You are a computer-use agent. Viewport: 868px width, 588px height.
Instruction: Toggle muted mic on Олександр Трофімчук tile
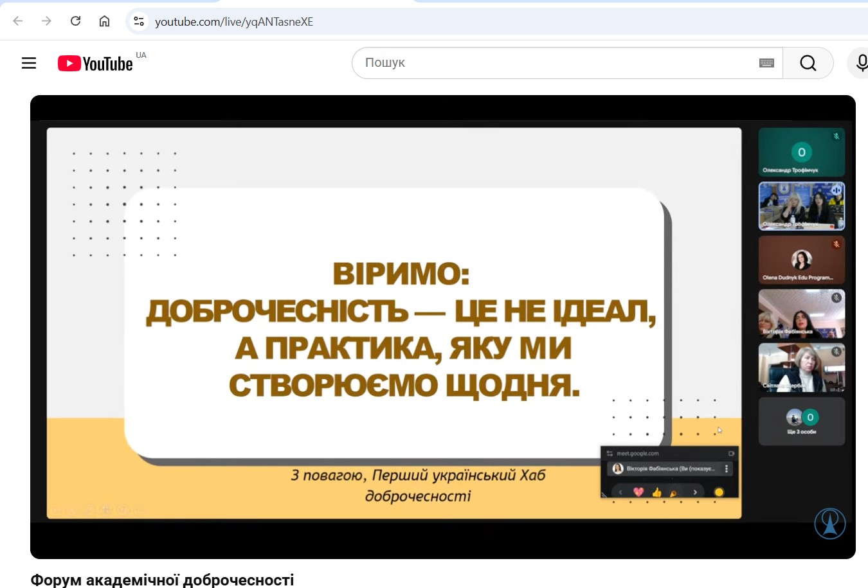click(x=836, y=136)
